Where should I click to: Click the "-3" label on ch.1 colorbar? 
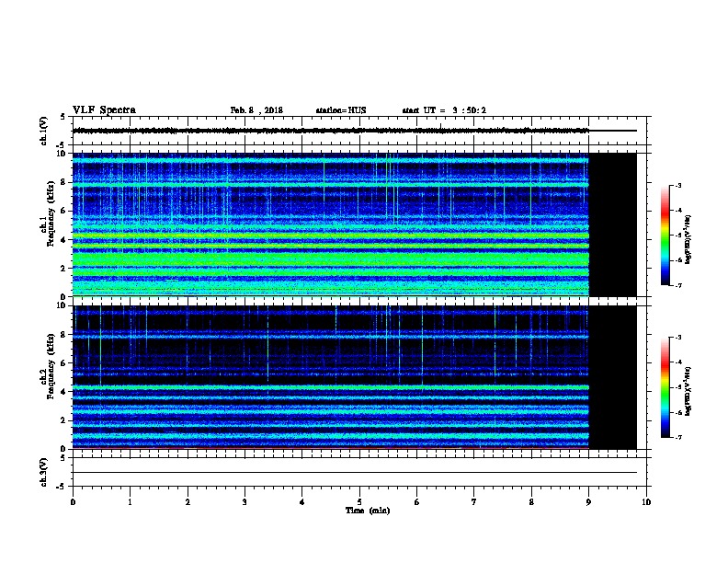[x=677, y=185]
